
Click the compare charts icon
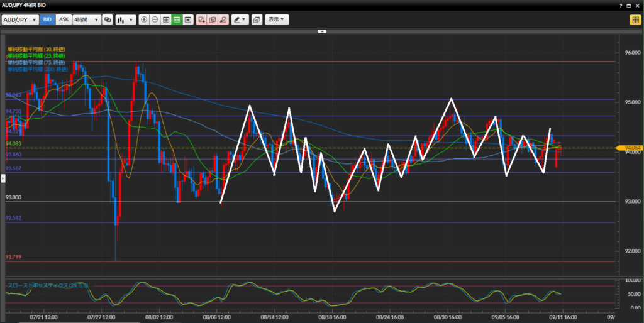(x=108, y=19)
